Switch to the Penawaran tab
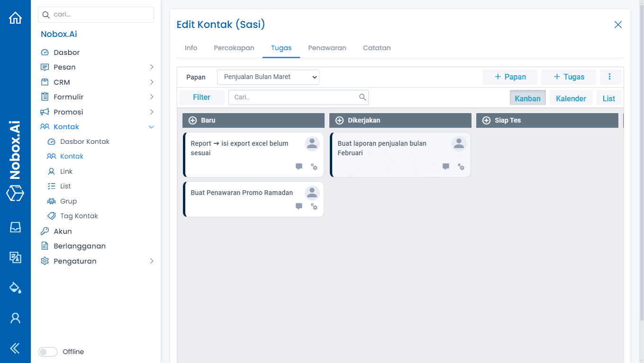 tap(327, 48)
